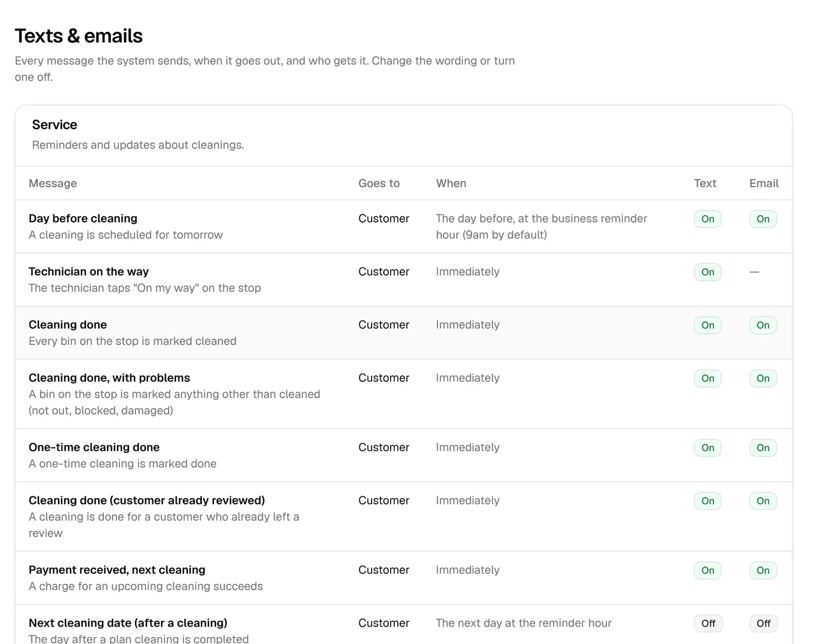Toggle Email for One-time cleaning done
Viewport: 814px width, 644px height.
(763, 448)
